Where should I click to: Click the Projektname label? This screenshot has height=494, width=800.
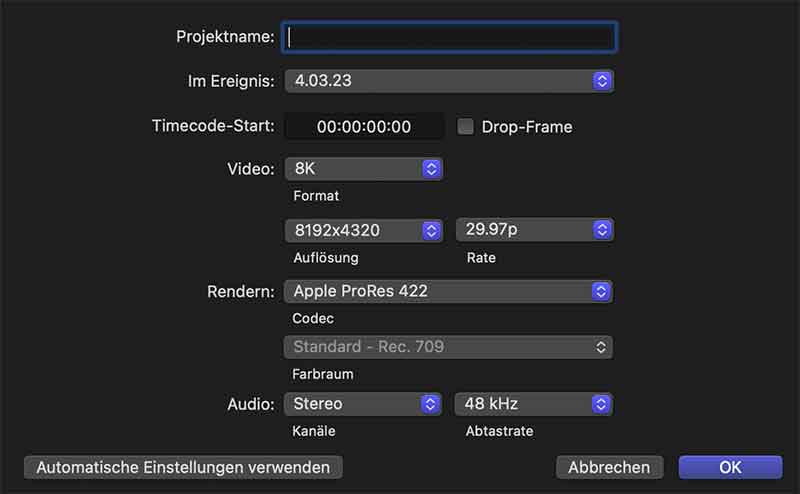coord(225,37)
